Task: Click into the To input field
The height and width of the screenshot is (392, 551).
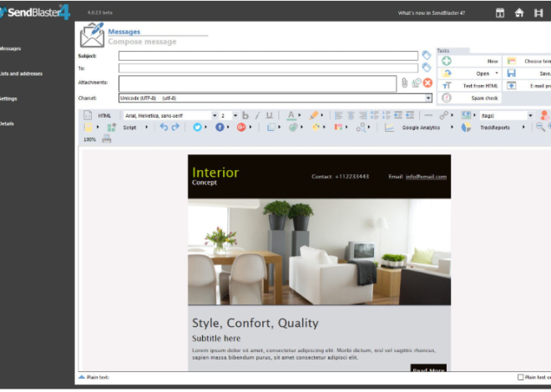Action: (x=268, y=68)
